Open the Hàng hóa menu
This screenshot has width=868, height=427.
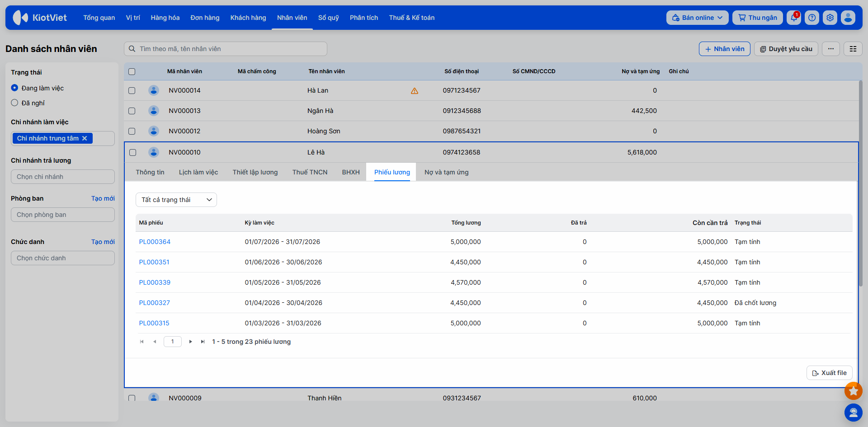point(165,18)
